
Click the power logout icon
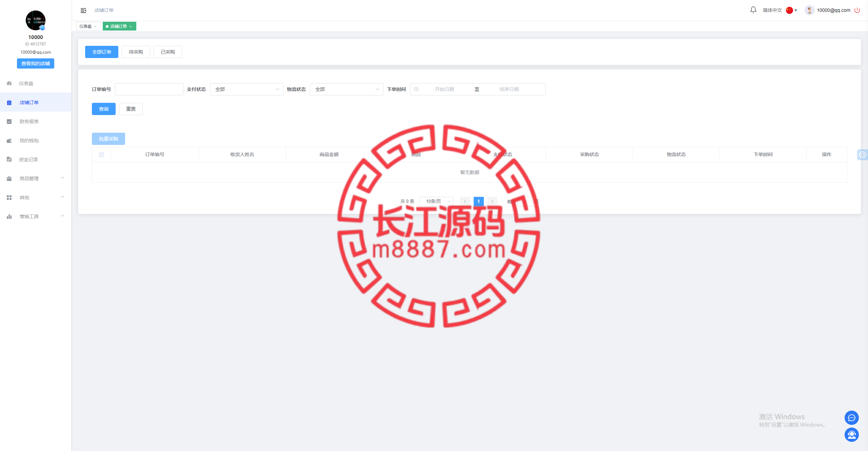pos(857,10)
